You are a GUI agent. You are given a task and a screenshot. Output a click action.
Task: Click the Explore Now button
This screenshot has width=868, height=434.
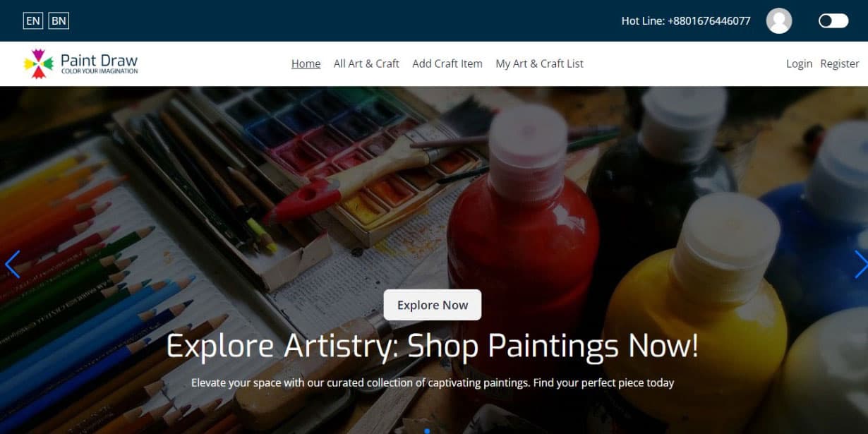click(x=433, y=305)
